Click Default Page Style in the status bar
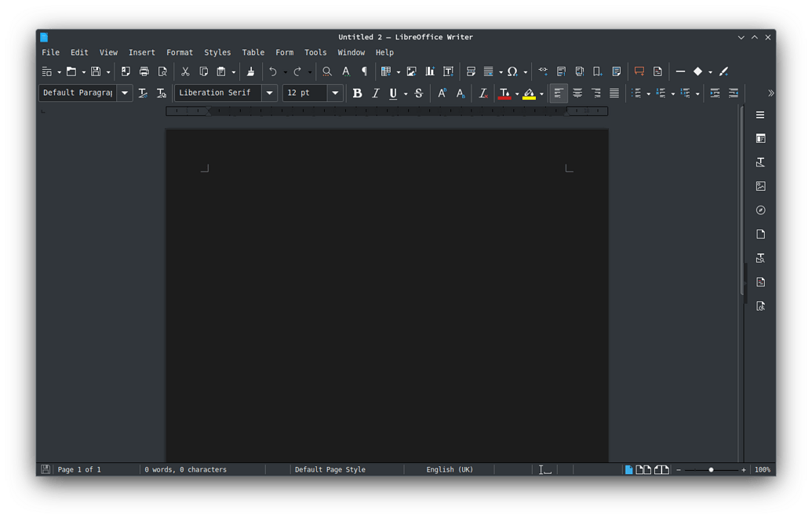The image size is (812, 518). 330,469
